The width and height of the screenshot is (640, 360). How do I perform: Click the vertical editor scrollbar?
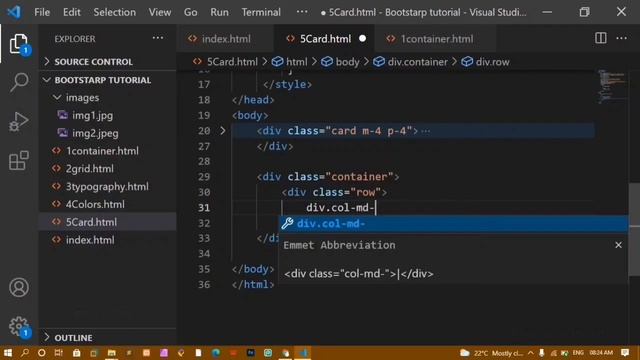(x=634, y=229)
